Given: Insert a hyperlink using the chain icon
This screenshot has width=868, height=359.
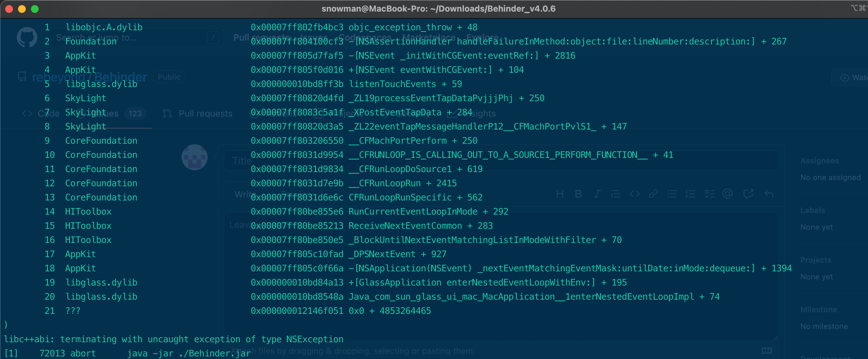Looking at the screenshot, I should (654, 194).
